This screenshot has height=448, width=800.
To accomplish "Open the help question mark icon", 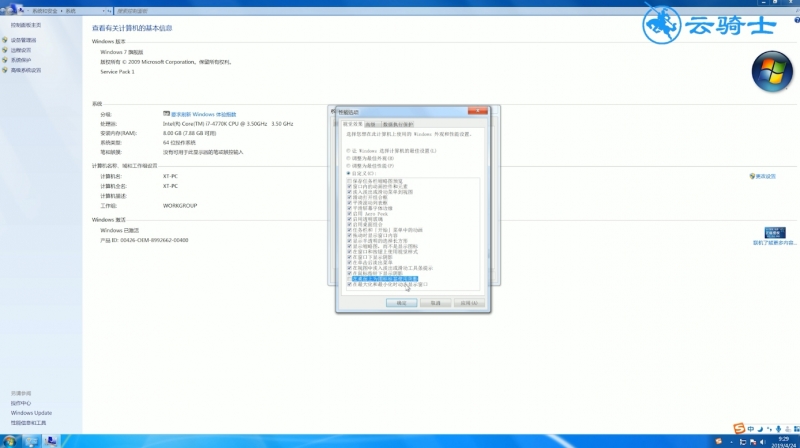I will (796, 20).
